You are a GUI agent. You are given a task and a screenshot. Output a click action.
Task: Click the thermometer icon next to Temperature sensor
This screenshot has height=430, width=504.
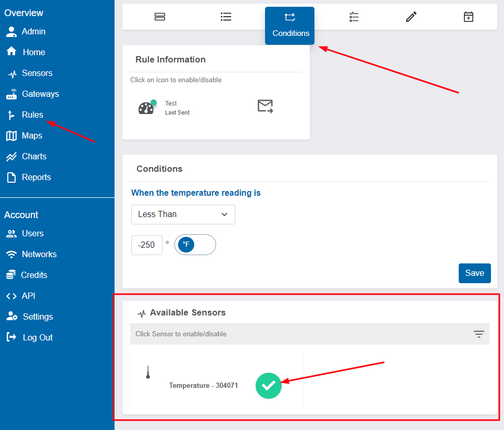click(x=147, y=372)
